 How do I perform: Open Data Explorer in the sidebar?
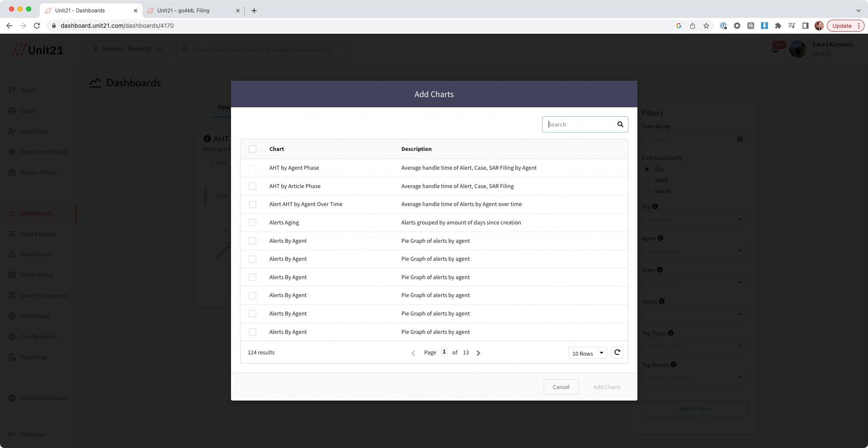(39, 234)
